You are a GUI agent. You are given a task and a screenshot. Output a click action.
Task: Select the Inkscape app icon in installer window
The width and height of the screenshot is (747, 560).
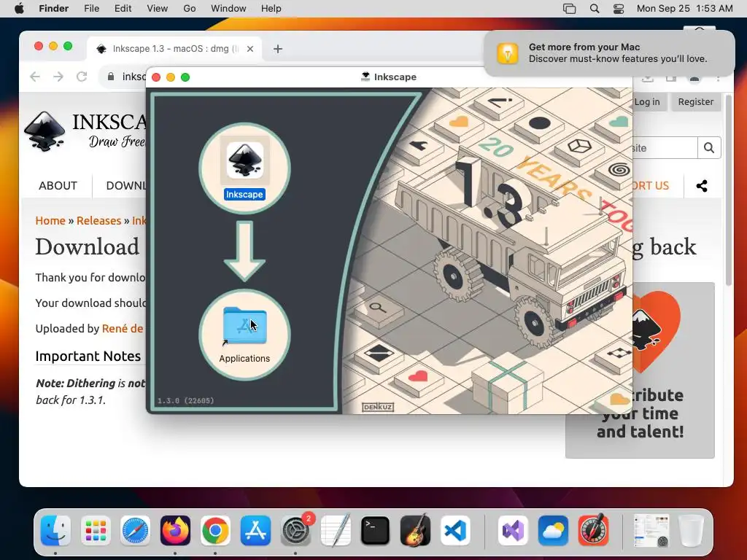tap(244, 161)
